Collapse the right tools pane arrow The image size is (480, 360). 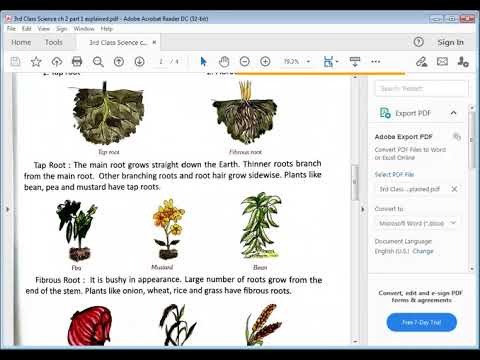[363, 209]
